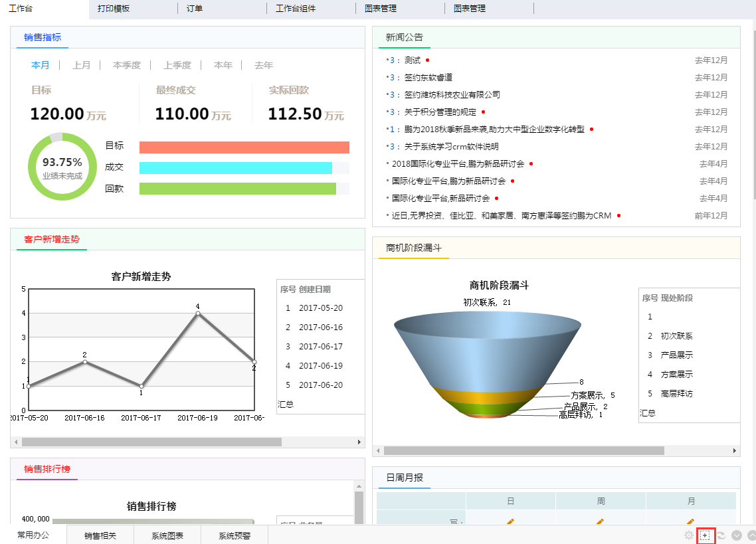Open the 订单 tab
The height and width of the screenshot is (544, 756).
(x=194, y=9)
